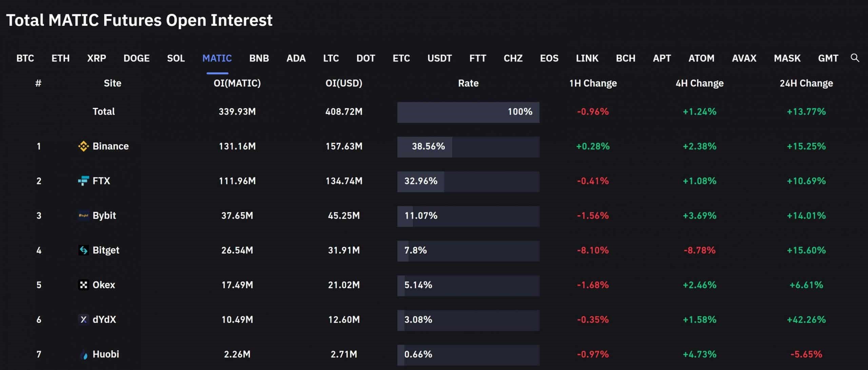This screenshot has height=370, width=868.
Task: Click the Total 100% rate bar
Action: [x=468, y=112]
